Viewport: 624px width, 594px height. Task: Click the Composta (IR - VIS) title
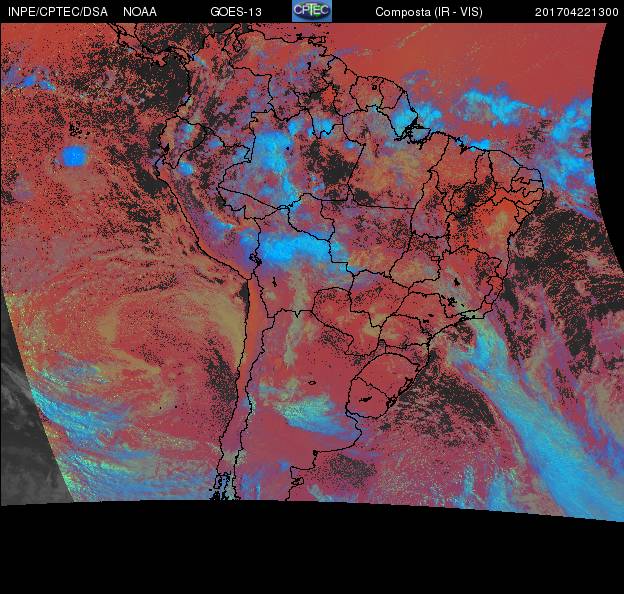(429, 12)
